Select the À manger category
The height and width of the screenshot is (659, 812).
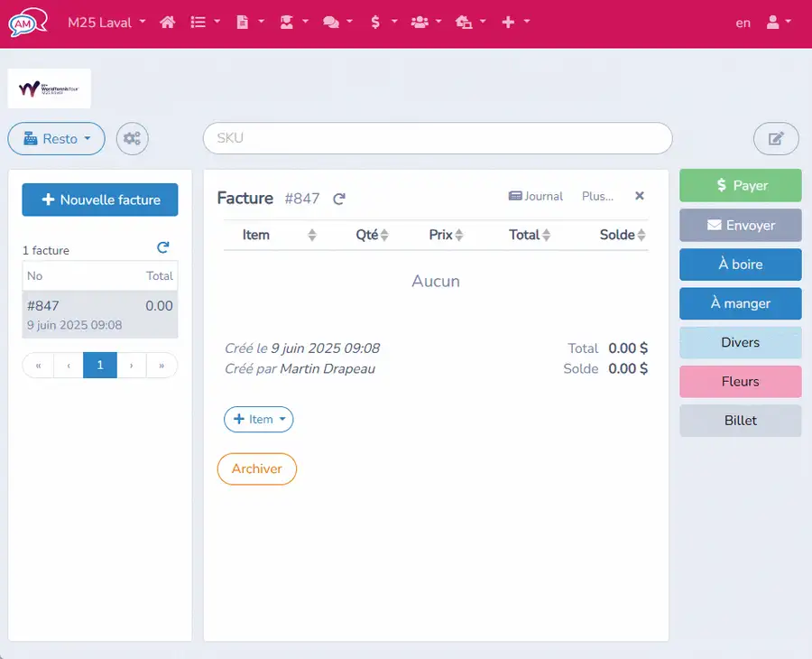pos(741,303)
